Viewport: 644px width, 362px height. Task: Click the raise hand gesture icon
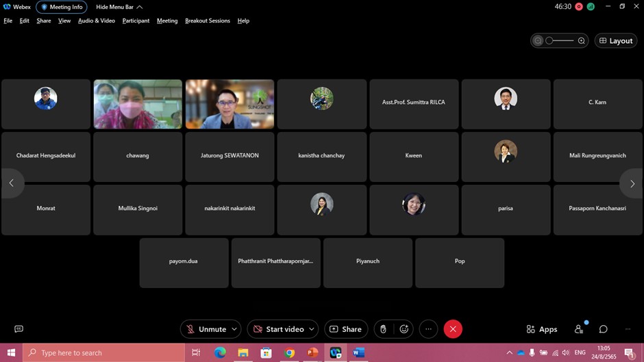pyautogui.click(x=383, y=329)
